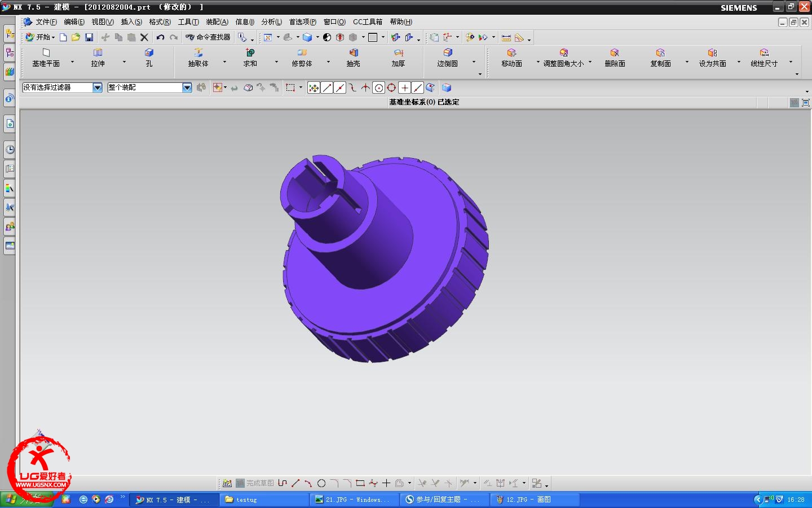Expand the 抽取体 dropdown arrow
Viewport: 812px width, 508px height.
pos(224,62)
